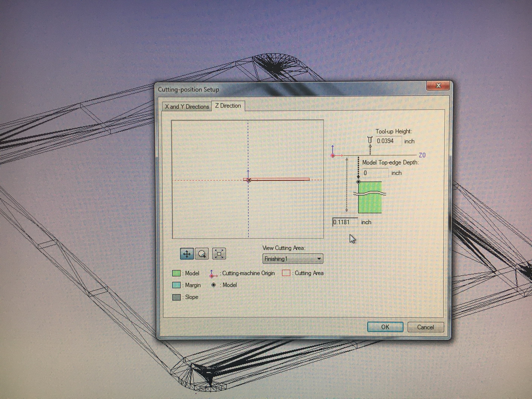Confirm with the OK button
This screenshot has height=399, width=532.
click(385, 327)
